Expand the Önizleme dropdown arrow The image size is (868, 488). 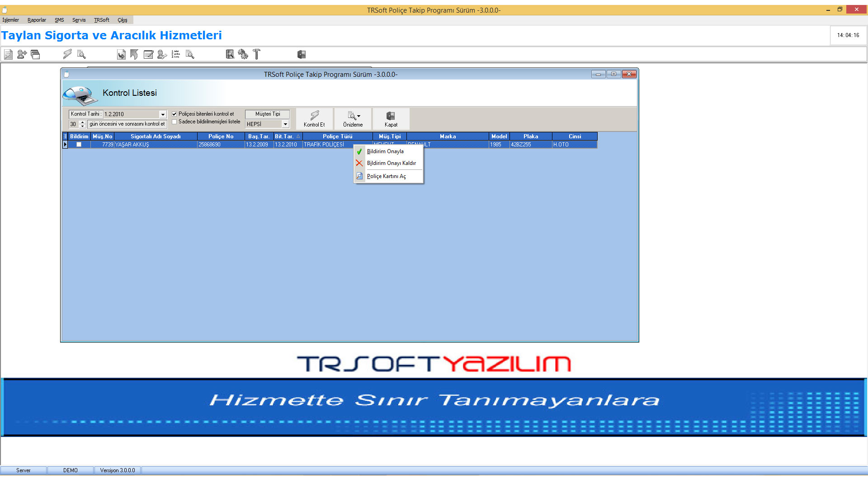click(359, 116)
